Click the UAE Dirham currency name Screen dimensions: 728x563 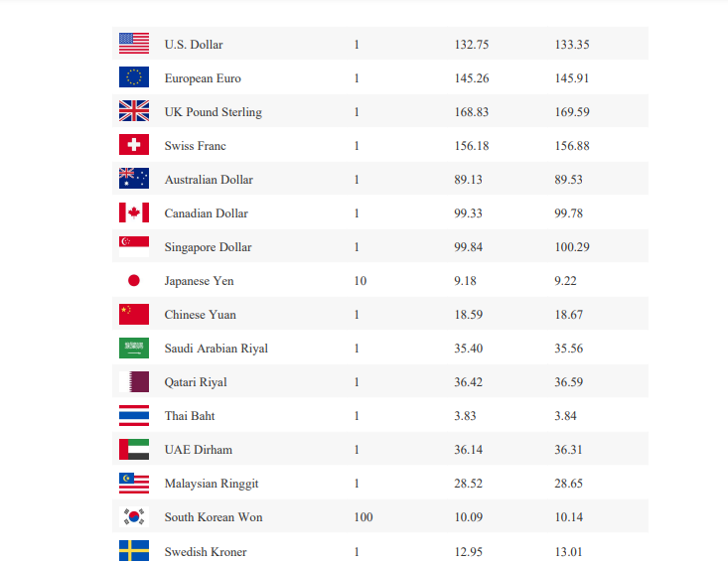click(198, 450)
